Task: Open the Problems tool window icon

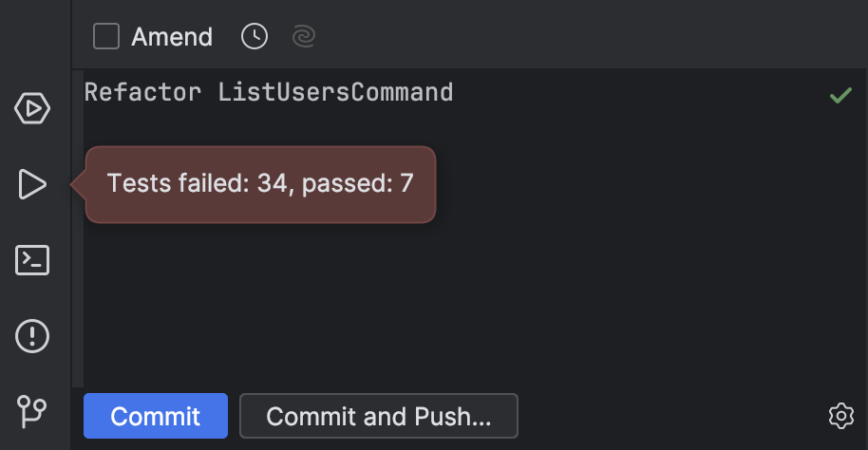Action: pyautogui.click(x=32, y=336)
